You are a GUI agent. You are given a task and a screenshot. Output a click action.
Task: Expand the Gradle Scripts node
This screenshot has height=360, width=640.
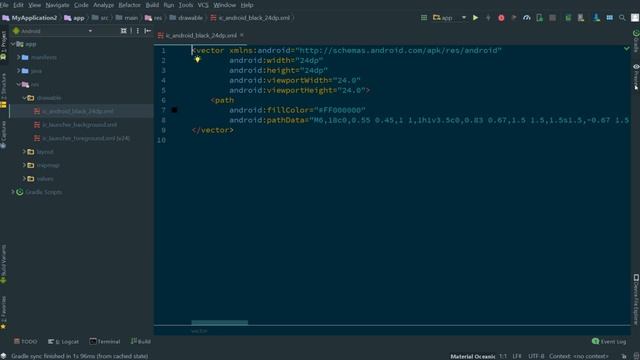pyautogui.click(x=13, y=192)
